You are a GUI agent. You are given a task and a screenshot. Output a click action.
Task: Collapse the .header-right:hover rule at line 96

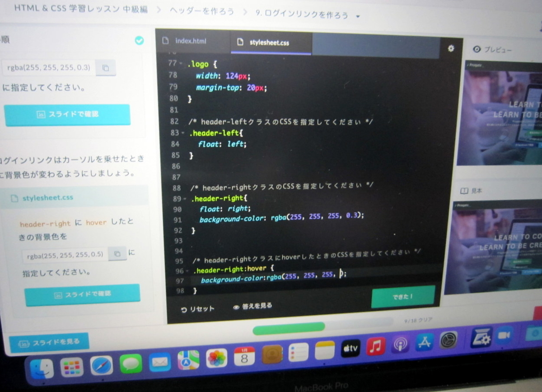tap(187, 271)
